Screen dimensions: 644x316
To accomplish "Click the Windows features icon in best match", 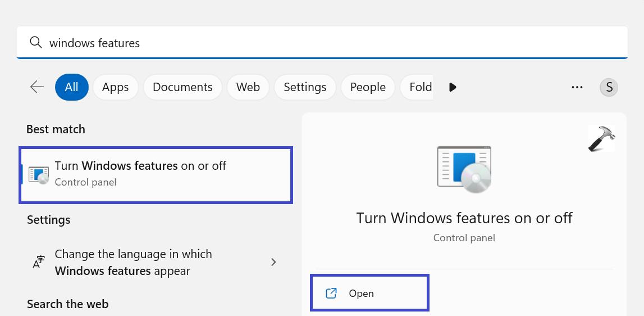I will 39,174.
